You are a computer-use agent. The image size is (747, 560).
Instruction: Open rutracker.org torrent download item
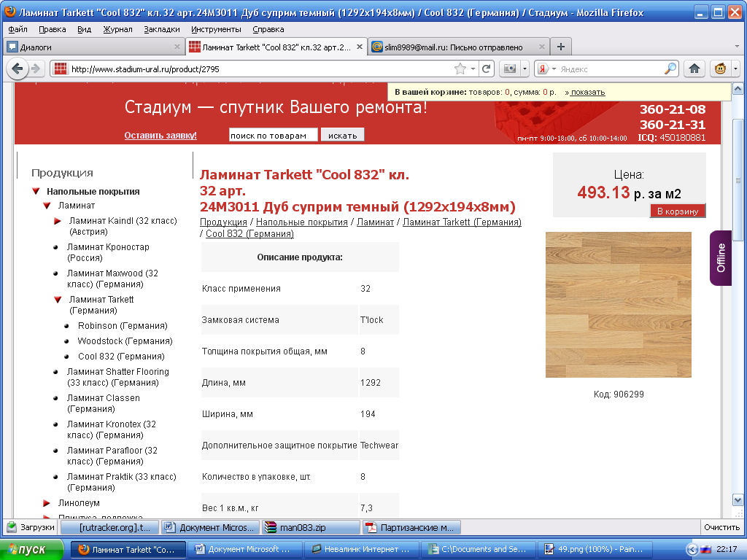pos(109,527)
